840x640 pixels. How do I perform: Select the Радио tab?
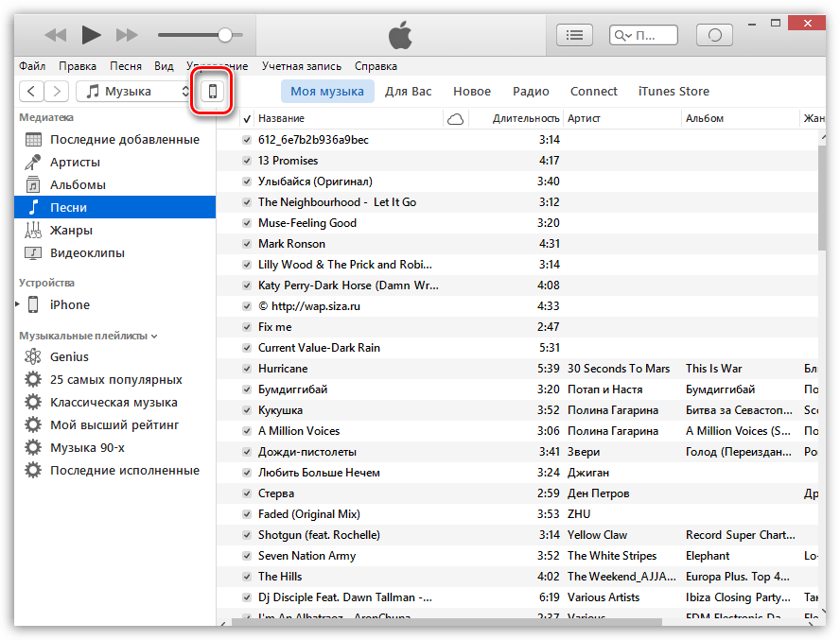531,92
